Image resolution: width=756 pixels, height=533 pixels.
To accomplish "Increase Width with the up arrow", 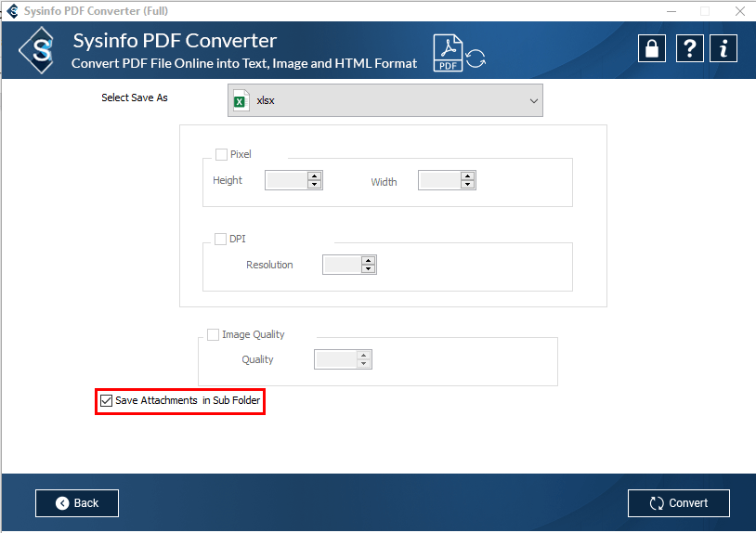I will 468,175.
